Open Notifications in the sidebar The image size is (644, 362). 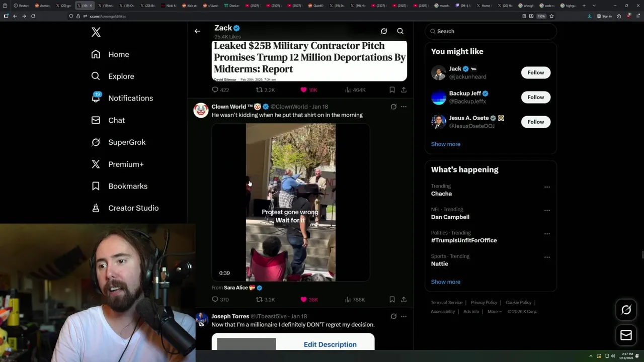[x=122, y=98]
